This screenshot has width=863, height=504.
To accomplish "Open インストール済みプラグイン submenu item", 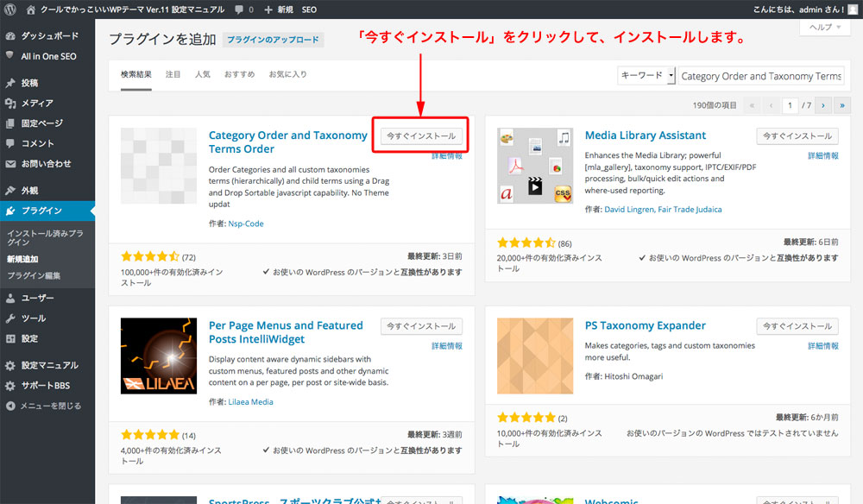I will tap(45, 237).
